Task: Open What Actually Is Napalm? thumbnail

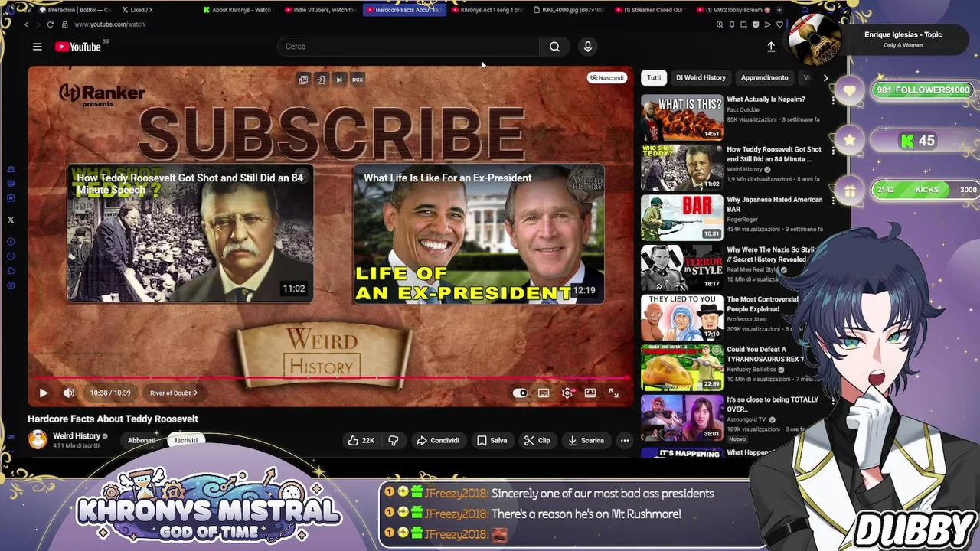Action: [x=681, y=118]
